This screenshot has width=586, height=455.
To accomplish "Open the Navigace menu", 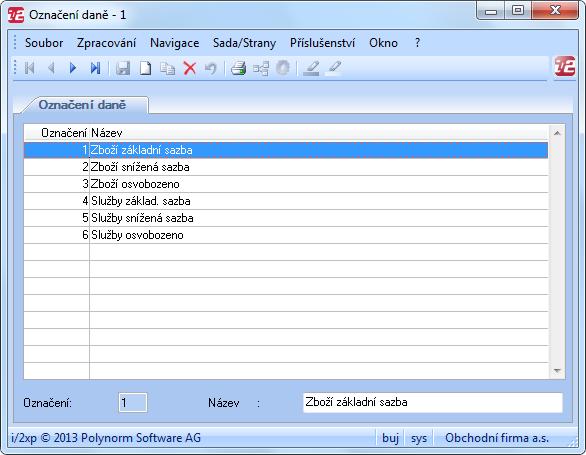I will (x=175, y=43).
